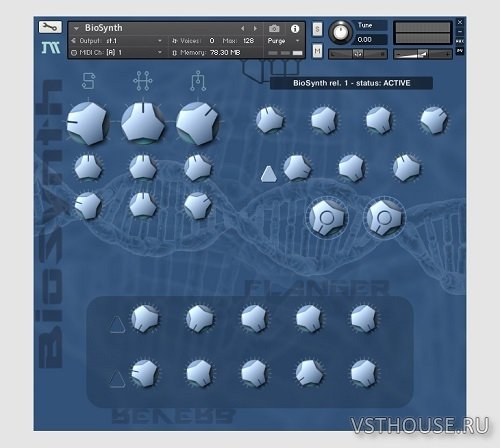Screen dimensions: 500x448
Task: Click the BioSynth rel. 1 status ACTIVE bar
Action: tap(351, 83)
